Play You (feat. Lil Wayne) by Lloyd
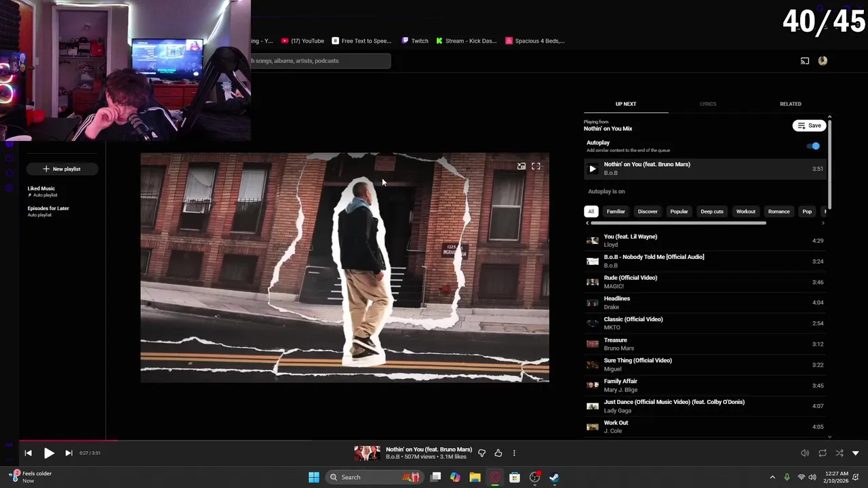Viewport: 868px width, 488px height. coord(705,241)
